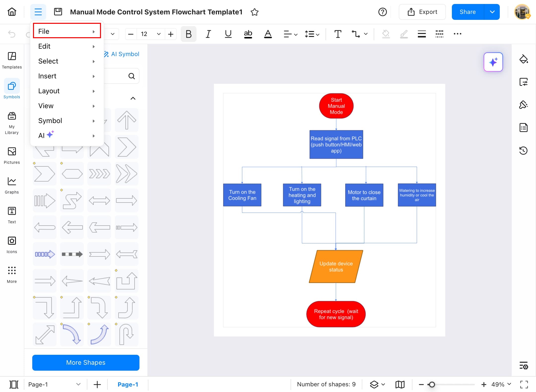Open the Pictures panel
Viewport: 536px width, 392px height.
(x=11, y=156)
